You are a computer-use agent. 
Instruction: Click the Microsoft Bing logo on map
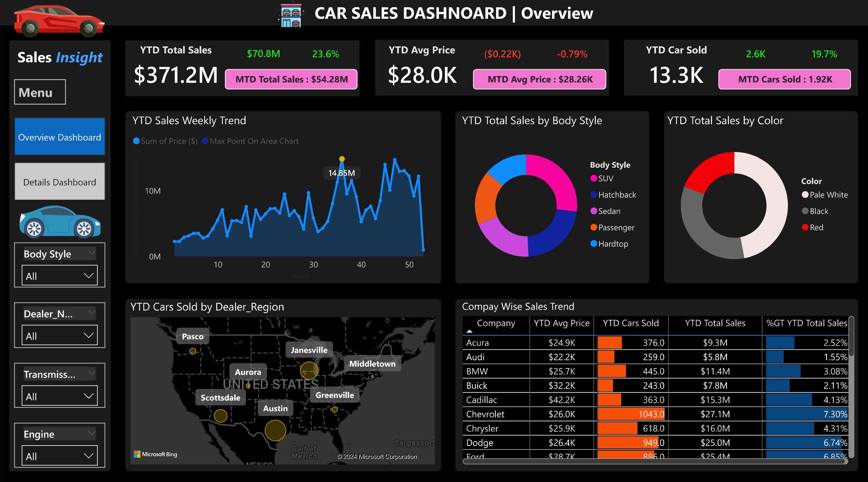coord(155,454)
